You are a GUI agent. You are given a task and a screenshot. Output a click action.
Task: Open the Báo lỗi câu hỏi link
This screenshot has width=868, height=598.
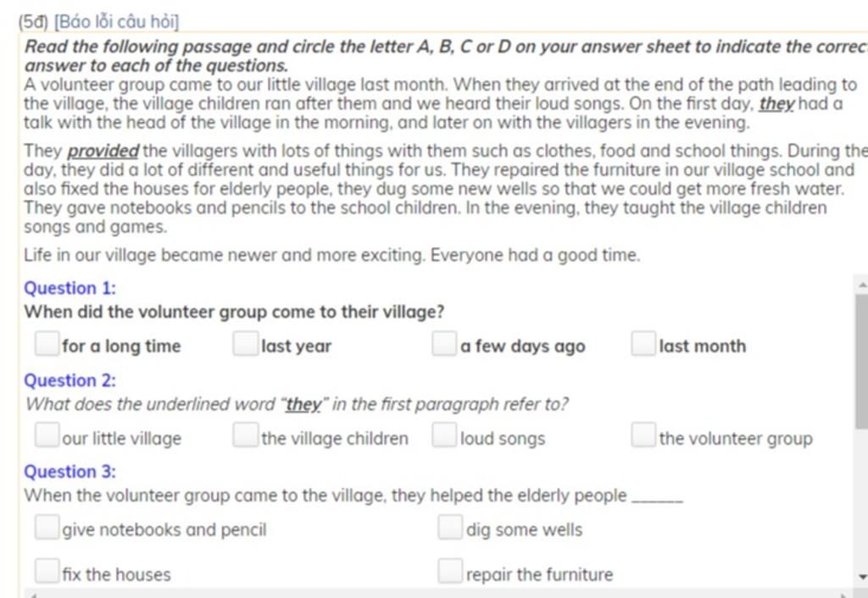(x=116, y=21)
